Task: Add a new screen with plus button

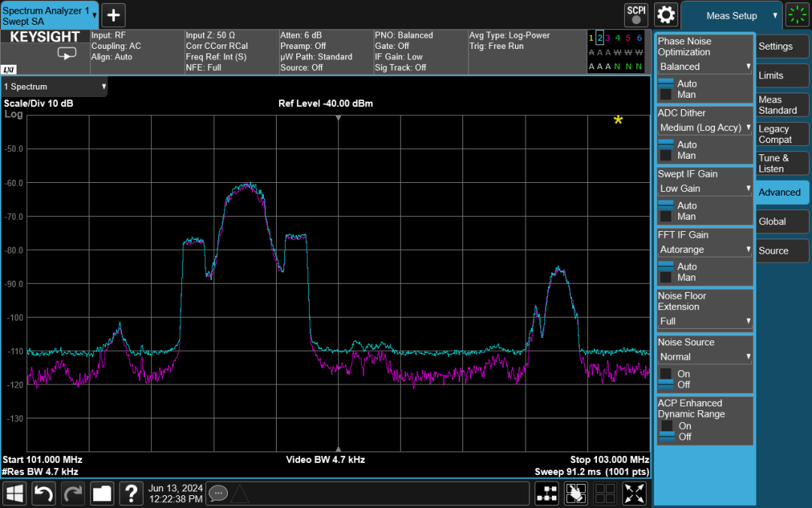Action: 113,14
